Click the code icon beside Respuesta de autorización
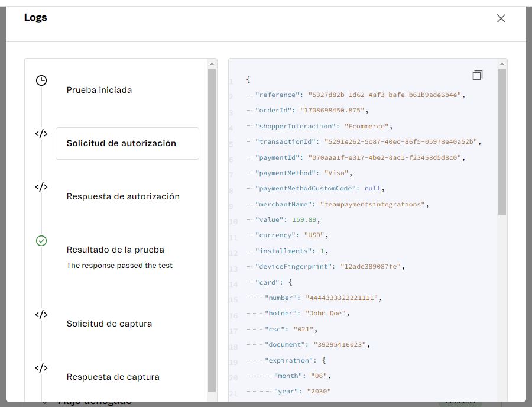The height and width of the screenshot is (407, 532). click(41, 187)
